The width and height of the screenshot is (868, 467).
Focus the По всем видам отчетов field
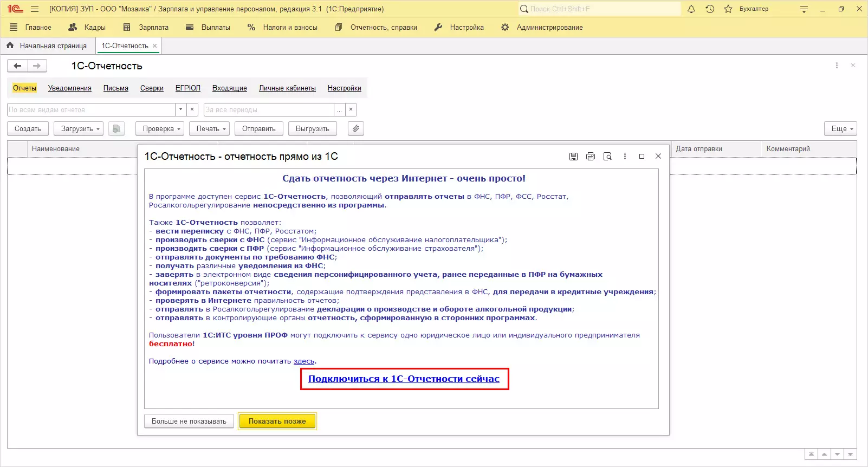92,109
